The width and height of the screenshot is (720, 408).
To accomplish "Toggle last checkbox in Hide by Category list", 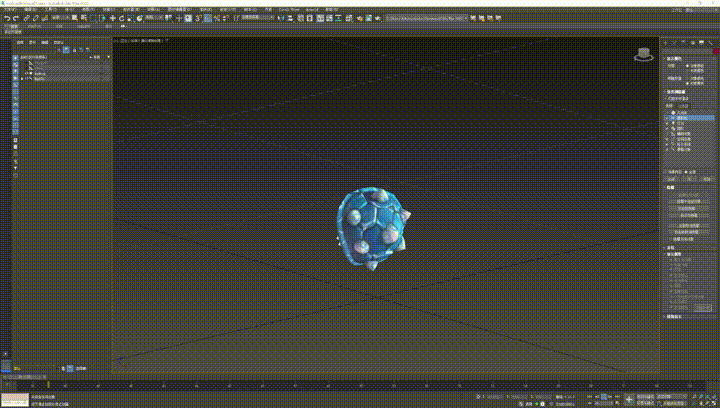I will 667,150.
